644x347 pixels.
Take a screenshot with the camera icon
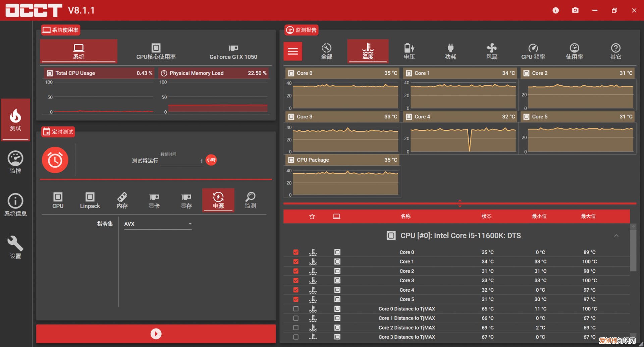pos(575,10)
